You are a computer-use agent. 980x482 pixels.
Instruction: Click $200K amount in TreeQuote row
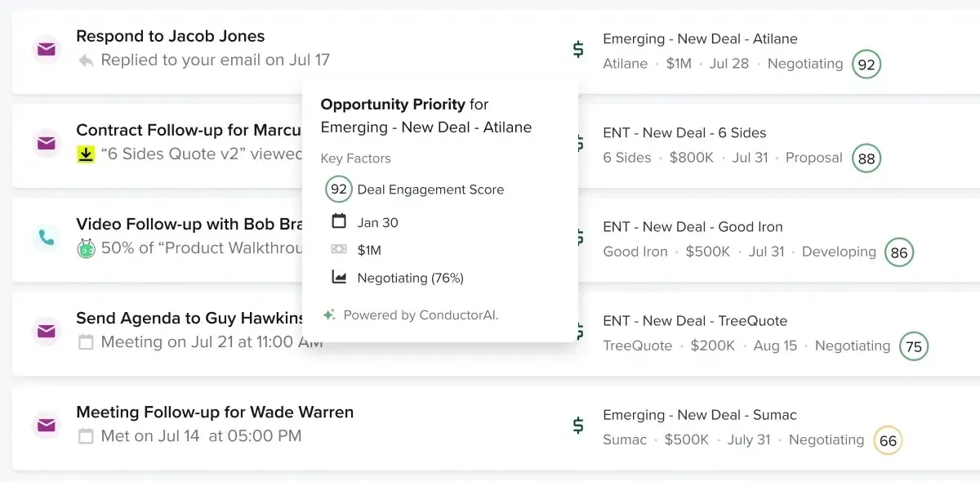(712, 345)
